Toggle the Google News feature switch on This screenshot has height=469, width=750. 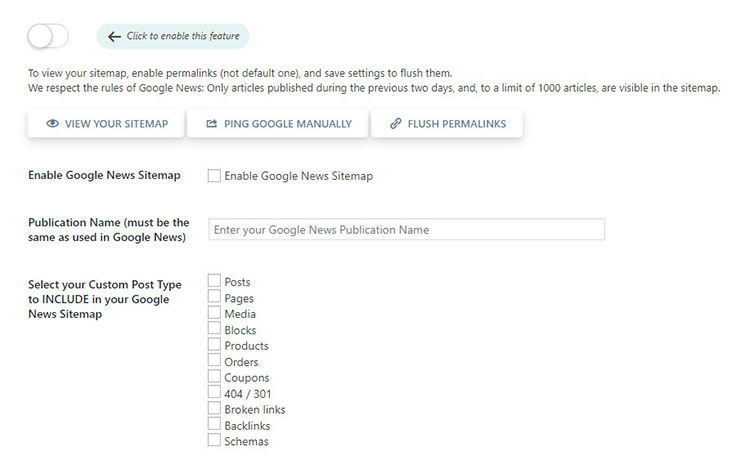pyautogui.click(x=48, y=36)
